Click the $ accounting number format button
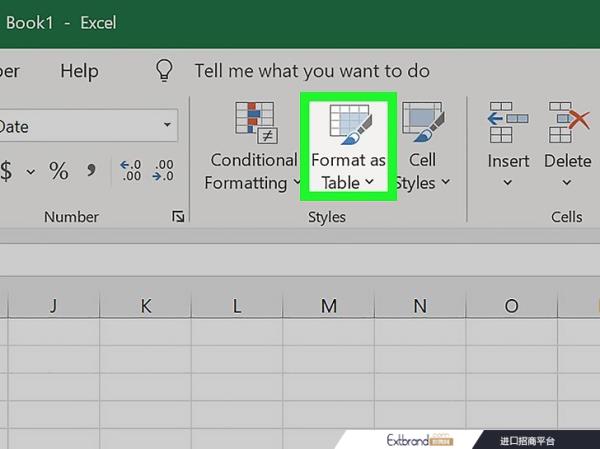The width and height of the screenshot is (600, 449). click(x=7, y=171)
